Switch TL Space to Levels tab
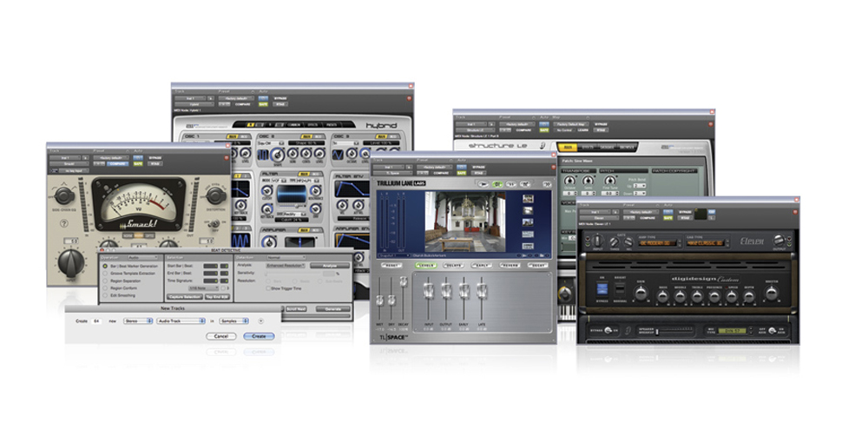This screenshot has width=868, height=442. pyautogui.click(x=425, y=266)
